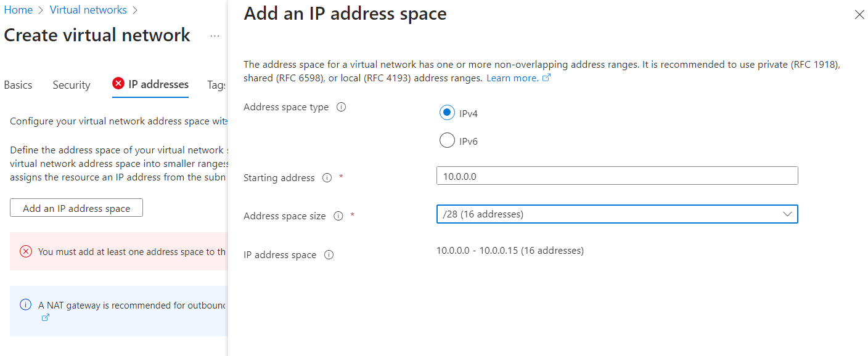Open the chevron on the /28 size selector
This screenshot has height=356, width=868.
[x=787, y=214]
